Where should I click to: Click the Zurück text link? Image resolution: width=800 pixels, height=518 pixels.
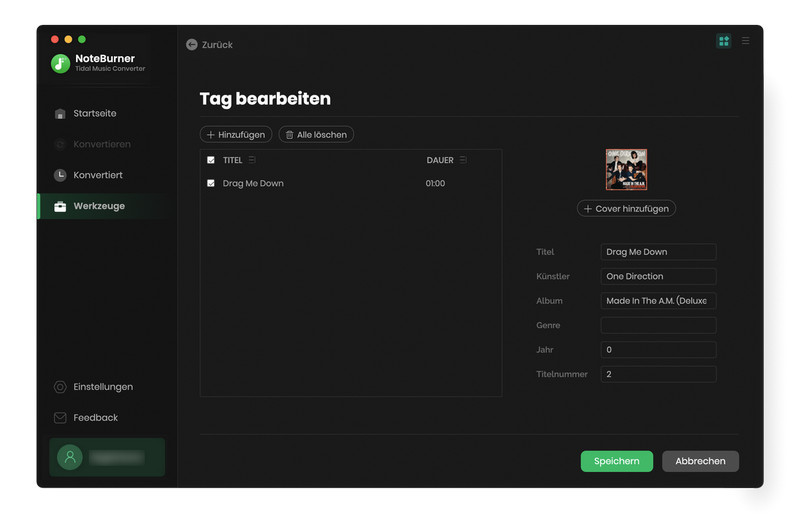click(x=217, y=45)
